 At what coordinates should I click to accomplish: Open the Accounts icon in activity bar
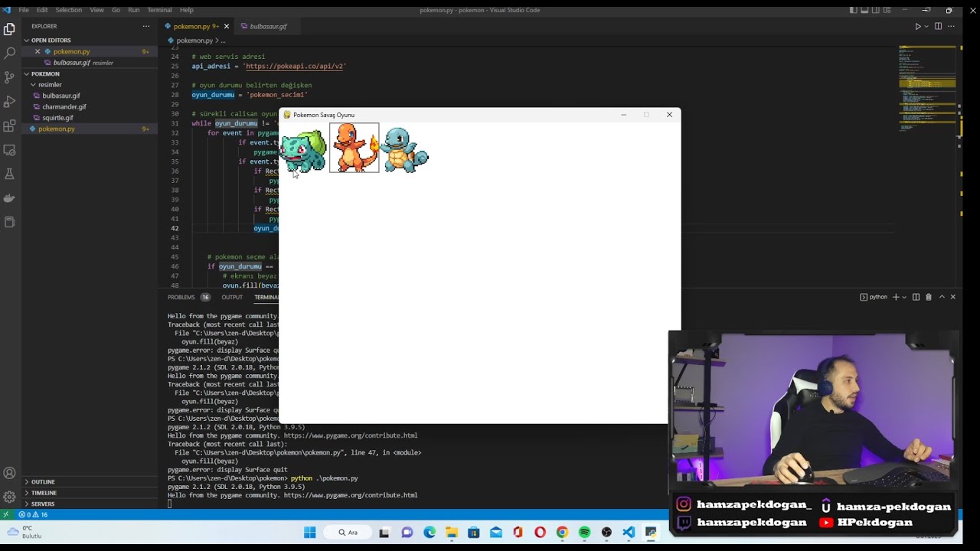pyautogui.click(x=9, y=473)
